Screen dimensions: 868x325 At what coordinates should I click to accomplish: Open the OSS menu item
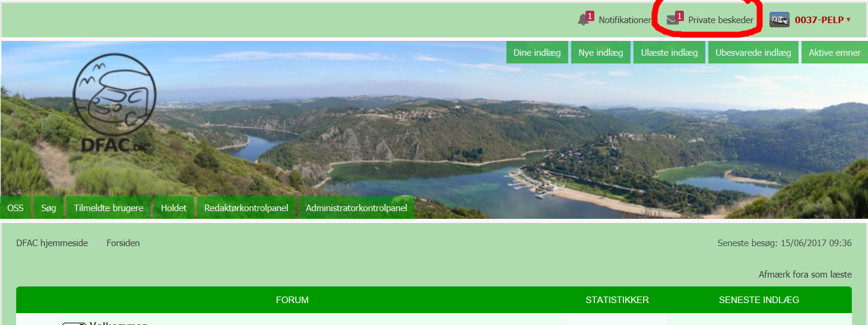15,208
